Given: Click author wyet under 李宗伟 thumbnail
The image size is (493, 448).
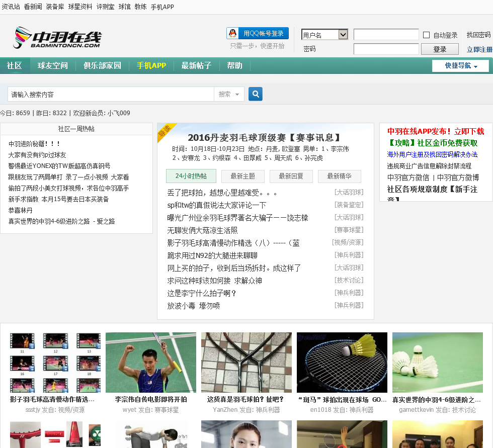Looking at the screenshot, I should (x=130, y=410).
